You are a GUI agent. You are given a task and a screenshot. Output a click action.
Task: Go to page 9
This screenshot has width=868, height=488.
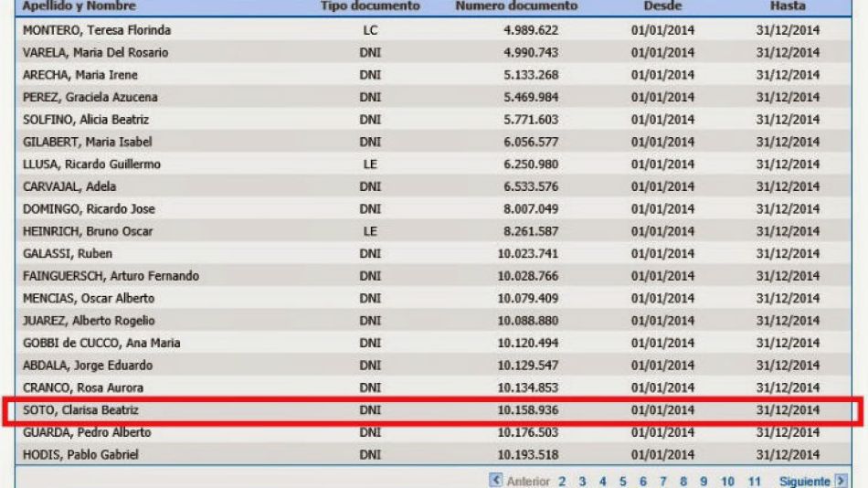click(x=704, y=482)
